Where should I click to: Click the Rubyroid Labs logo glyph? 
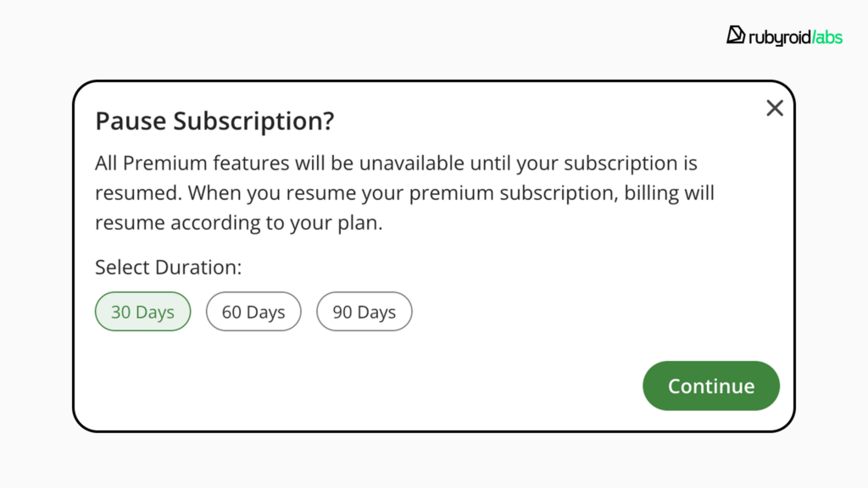tap(735, 35)
